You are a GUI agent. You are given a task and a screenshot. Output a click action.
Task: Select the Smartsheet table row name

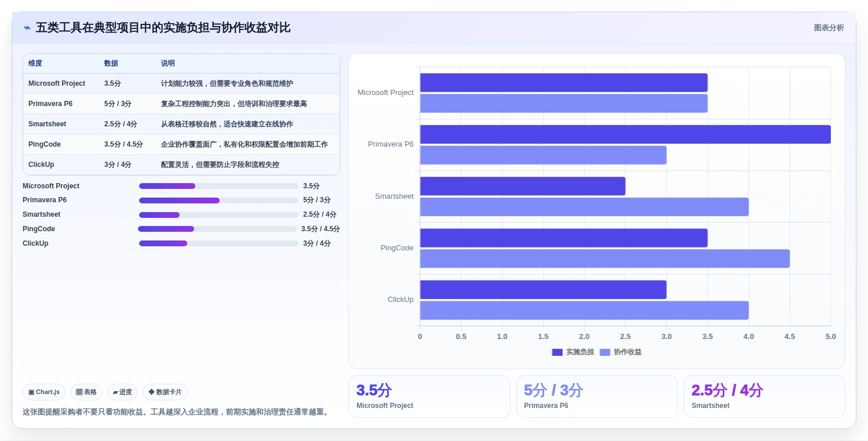(x=48, y=124)
